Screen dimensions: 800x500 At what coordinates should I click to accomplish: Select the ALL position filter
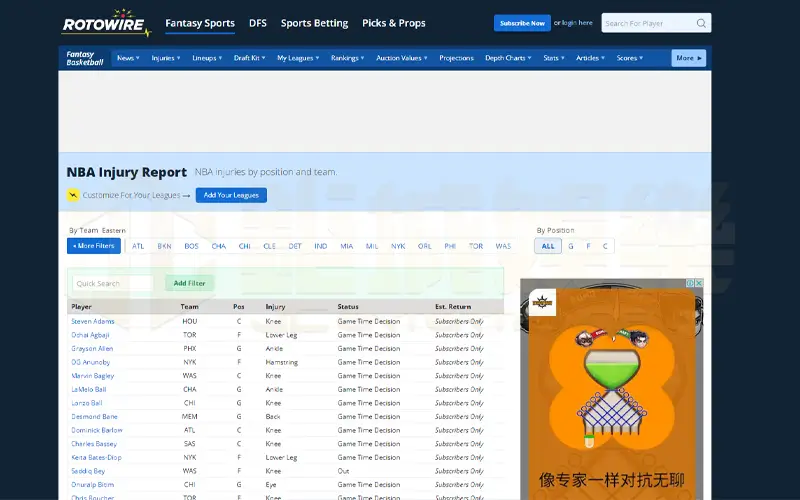click(x=548, y=246)
